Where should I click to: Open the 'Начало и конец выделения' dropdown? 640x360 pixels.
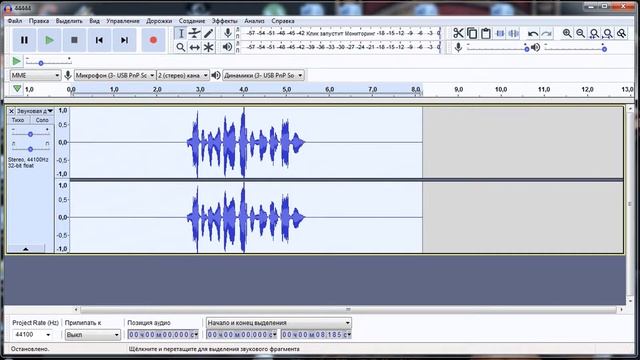pyautogui.click(x=278, y=322)
